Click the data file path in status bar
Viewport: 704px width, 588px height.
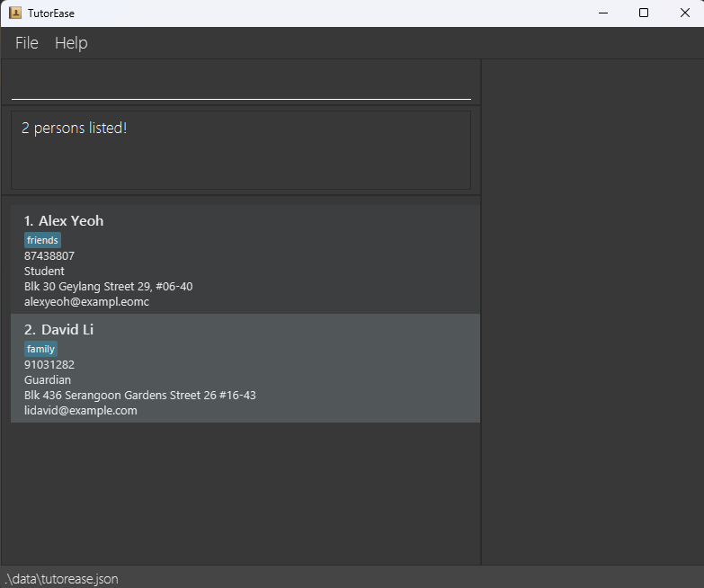tap(62, 579)
